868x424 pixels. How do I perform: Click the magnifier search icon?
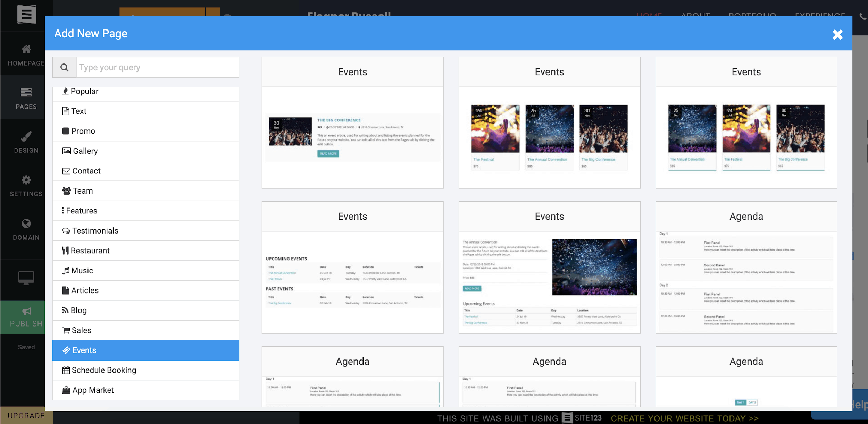click(64, 67)
